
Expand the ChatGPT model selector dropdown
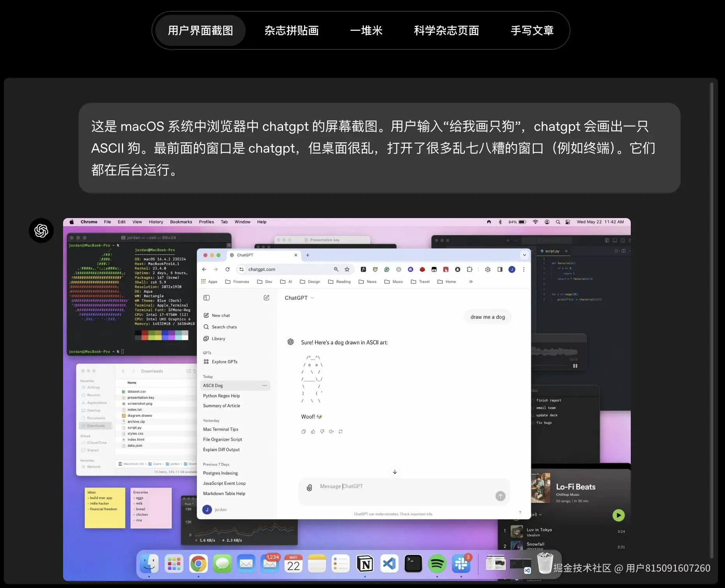299,298
